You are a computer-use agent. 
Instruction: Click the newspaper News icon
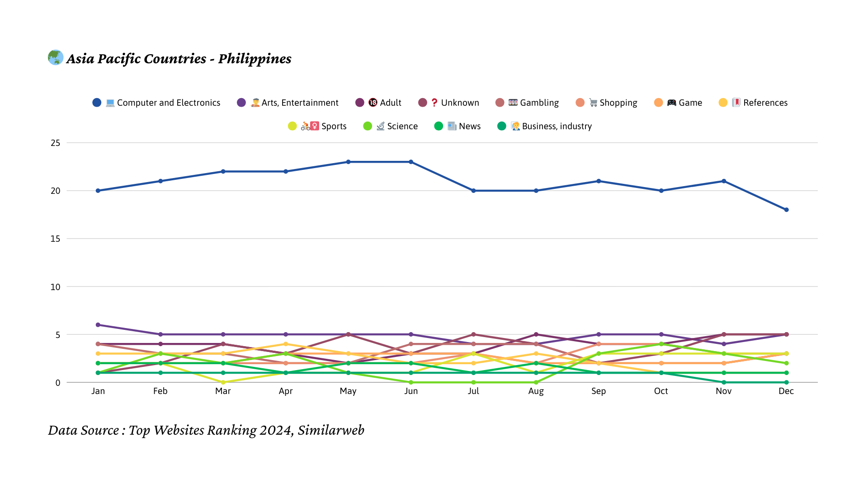[452, 127]
